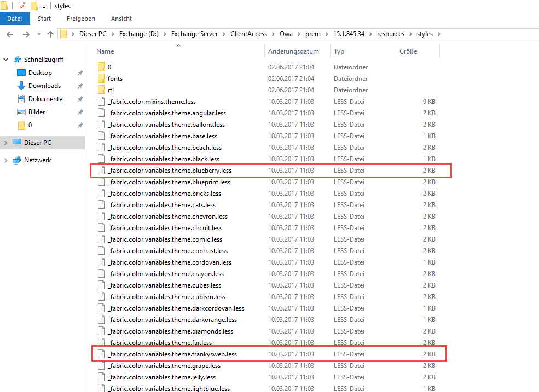Screen dimensions: 539x392
Task: Customize quick access toolbar dropdown
Action: [x=44, y=6]
